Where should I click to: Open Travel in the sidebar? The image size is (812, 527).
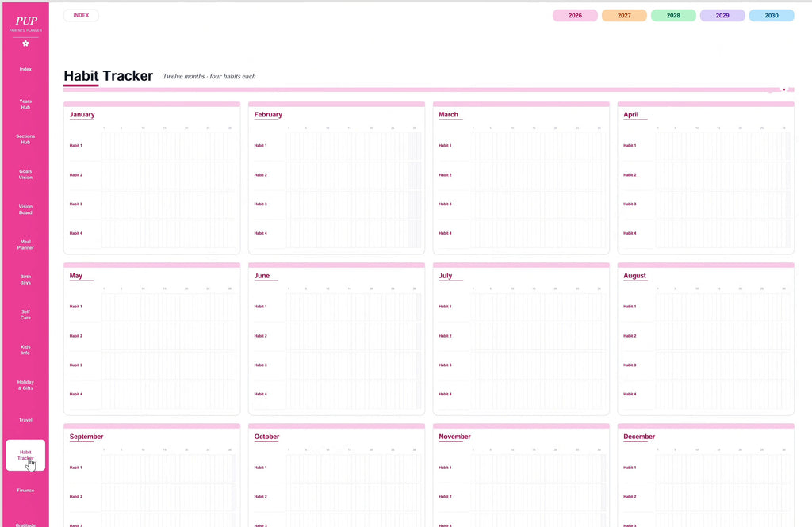(x=25, y=420)
